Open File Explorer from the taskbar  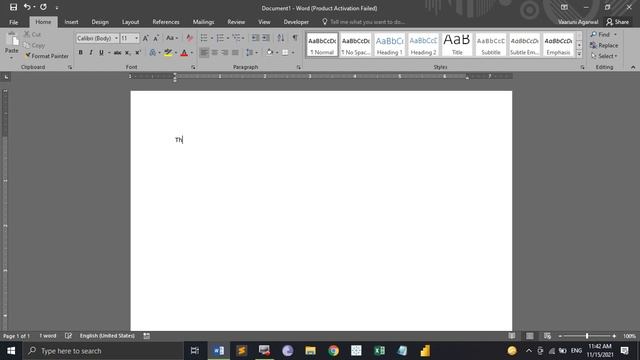(x=310, y=351)
